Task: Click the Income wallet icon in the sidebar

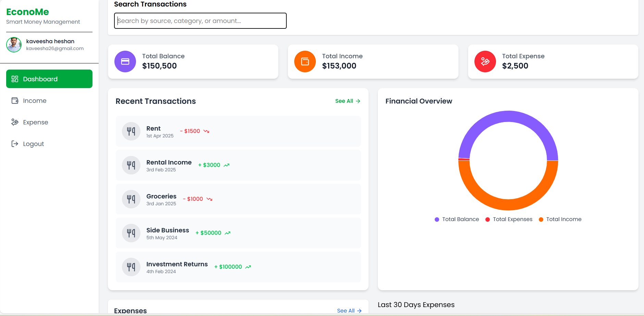Action: [14, 100]
